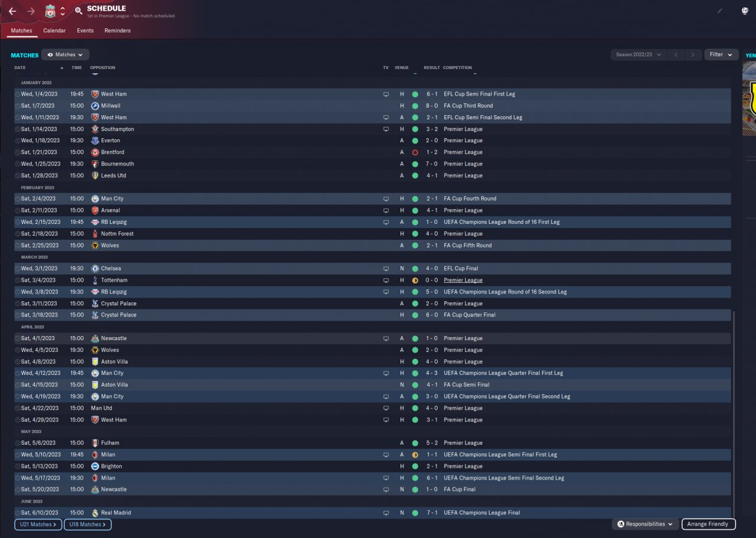The width and height of the screenshot is (756, 538).
Task: Click the Everton club badge
Action: click(x=94, y=141)
